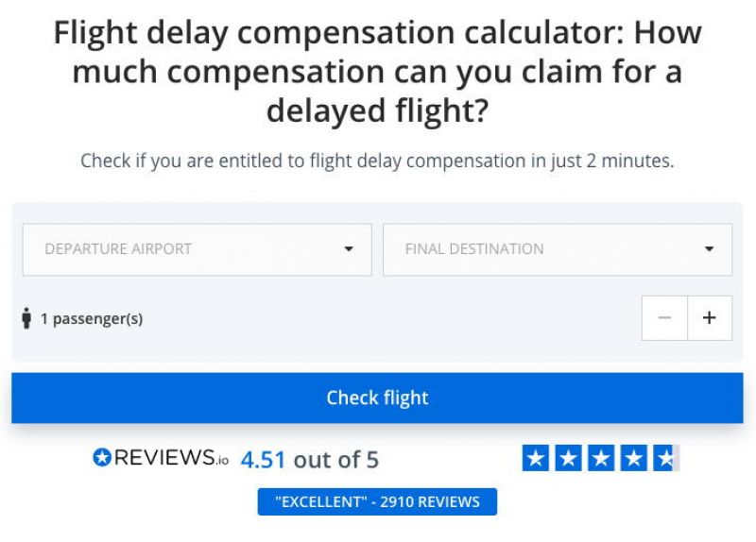The image size is (756, 542).
Task: Click into the Final Destination field
Action: point(558,249)
